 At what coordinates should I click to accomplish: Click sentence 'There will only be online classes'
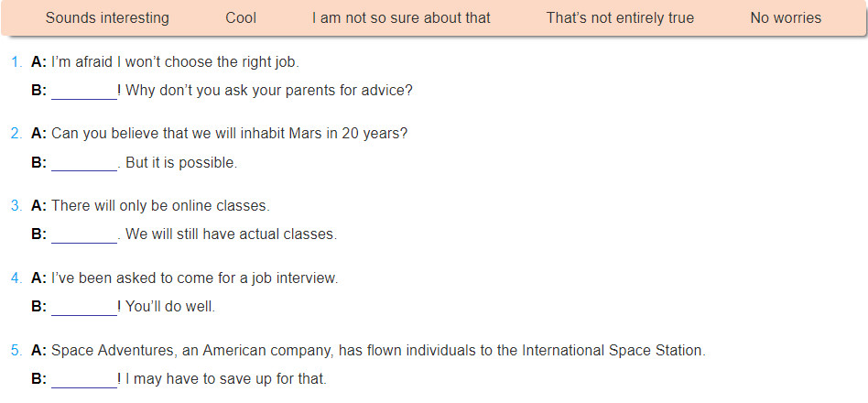click(160, 206)
